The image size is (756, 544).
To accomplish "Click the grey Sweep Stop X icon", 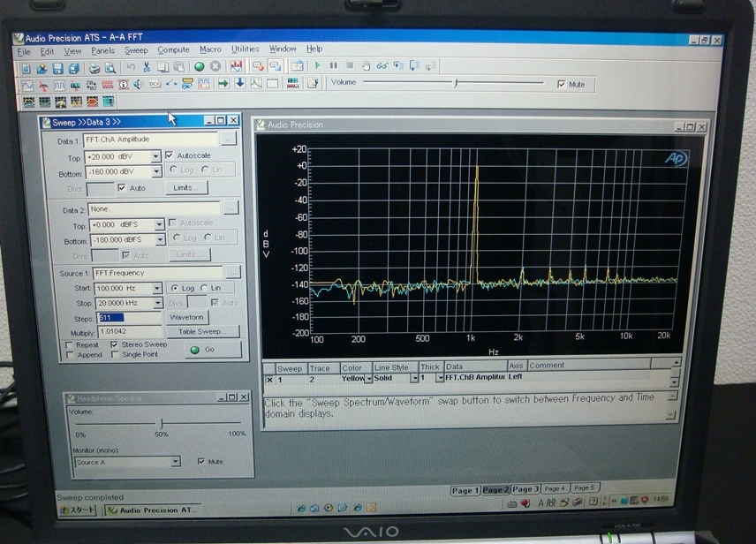I will click(x=215, y=66).
